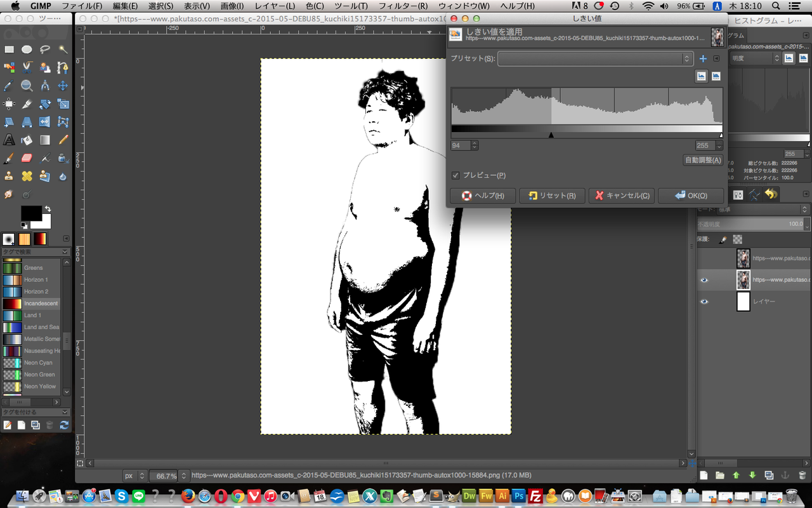Toggle lock pixels brush icon in layers
Screen dimensions: 812x508
tap(722, 239)
